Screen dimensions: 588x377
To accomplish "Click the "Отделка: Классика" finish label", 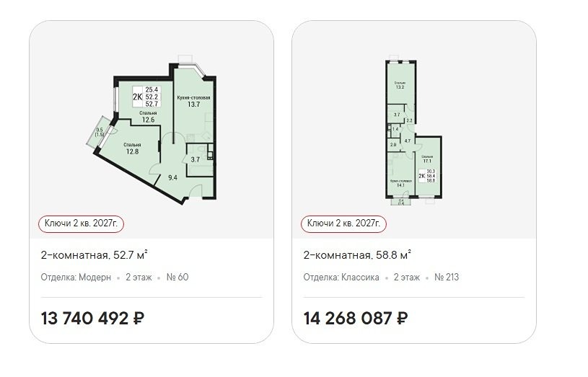I will click(341, 277).
